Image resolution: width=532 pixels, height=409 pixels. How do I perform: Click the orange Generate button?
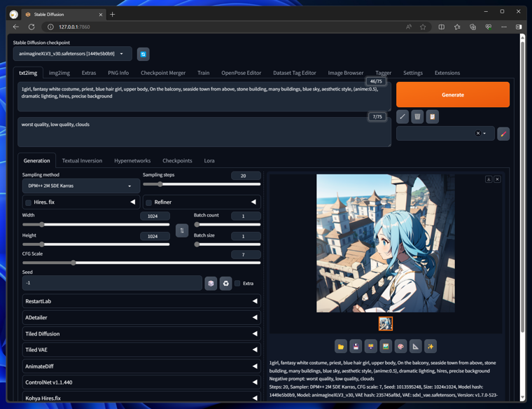point(453,95)
